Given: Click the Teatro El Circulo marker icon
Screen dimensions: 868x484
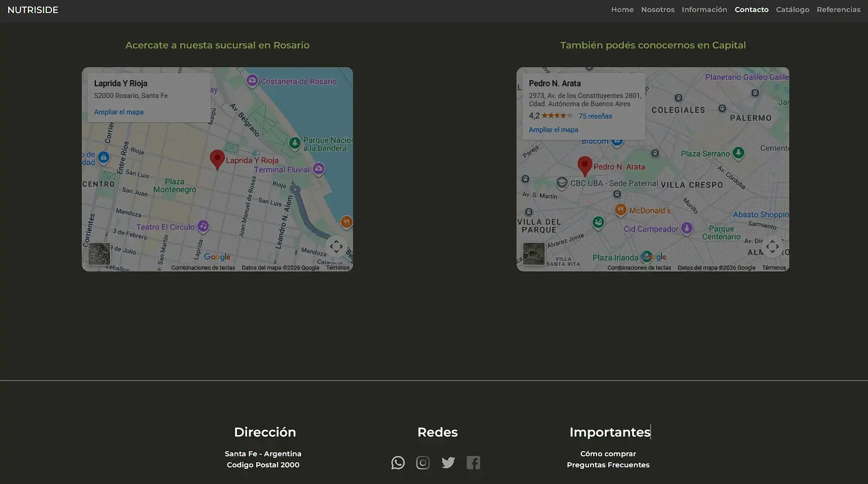Looking at the screenshot, I should tap(203, 226).
